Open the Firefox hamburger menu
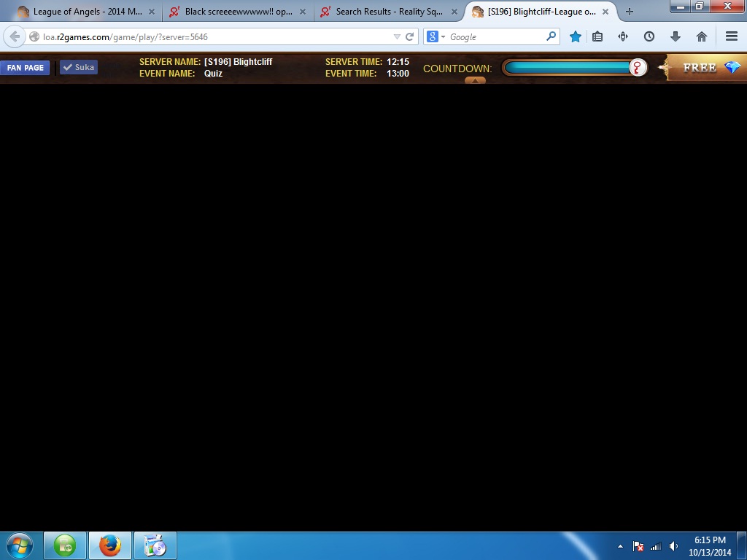 (x=731, y=36)
